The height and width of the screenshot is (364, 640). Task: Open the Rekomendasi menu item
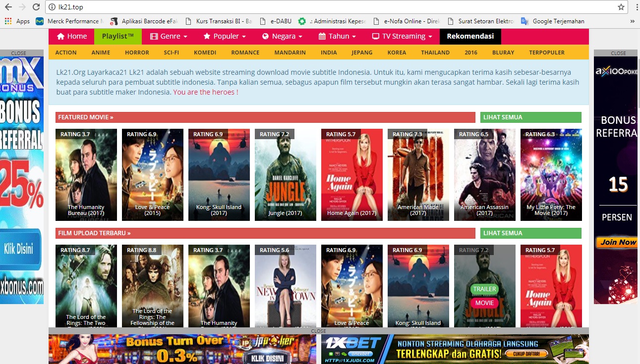[x=470, y=36]
